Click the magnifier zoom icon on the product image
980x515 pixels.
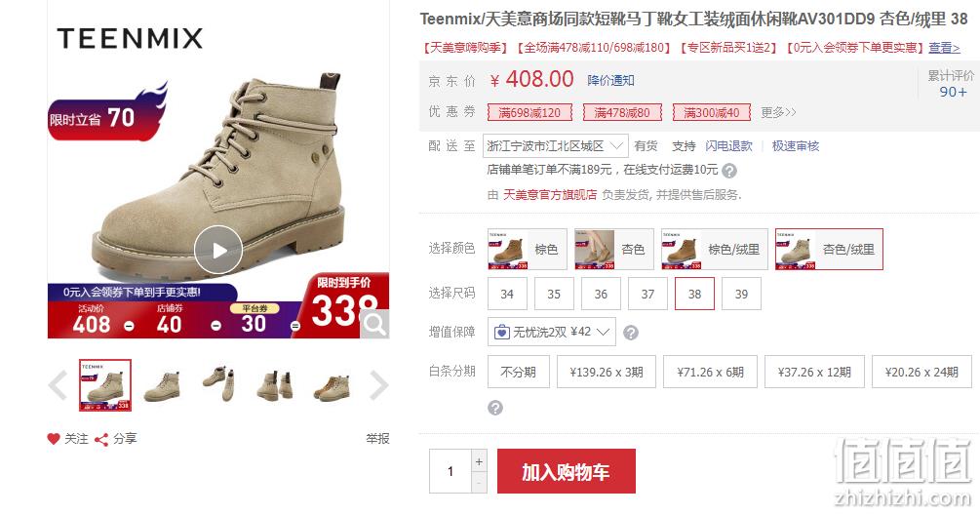point(375,325)
